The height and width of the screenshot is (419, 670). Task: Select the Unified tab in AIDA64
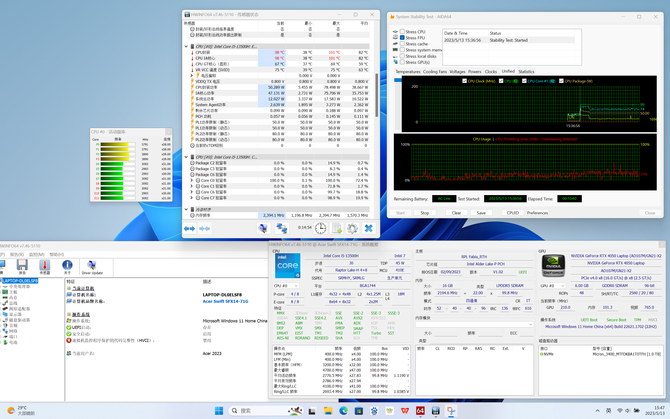coord(508,71)
